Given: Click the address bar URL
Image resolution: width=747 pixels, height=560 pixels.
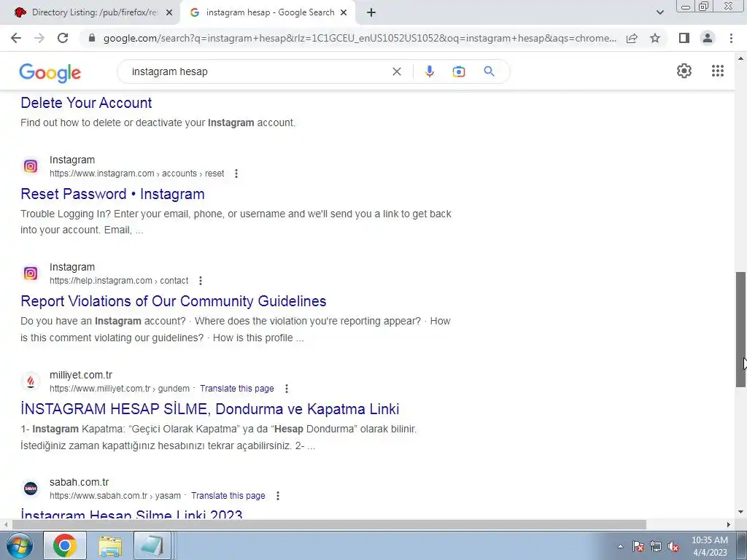Looking at the screenshot, I should (360, 38).
